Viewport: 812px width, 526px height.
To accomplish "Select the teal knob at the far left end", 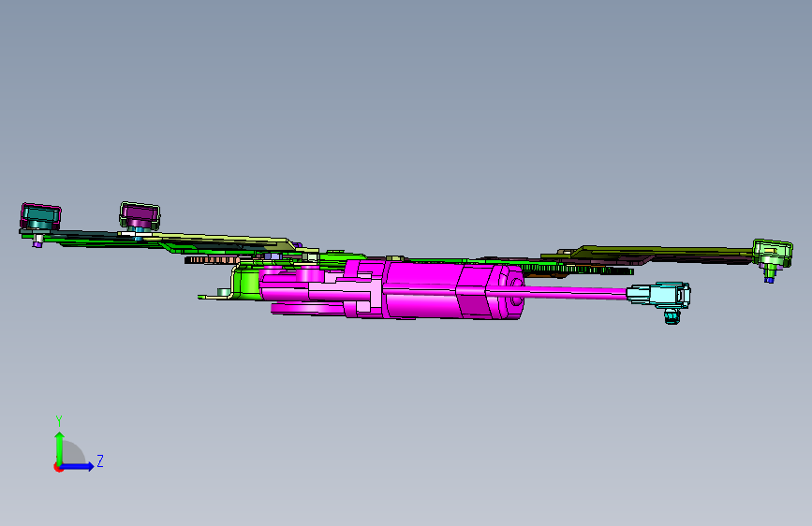I will (x=40, y=217).
